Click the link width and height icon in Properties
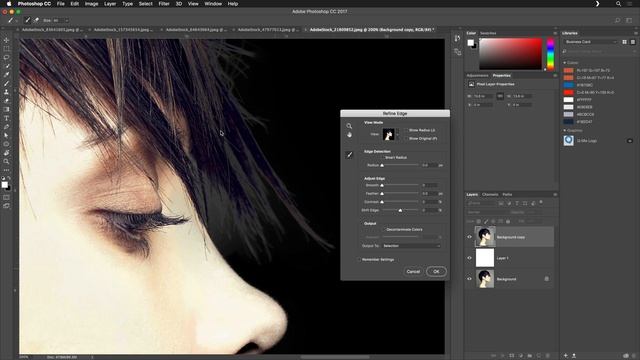This screenshot has height=360, width=640. point(500,96)
